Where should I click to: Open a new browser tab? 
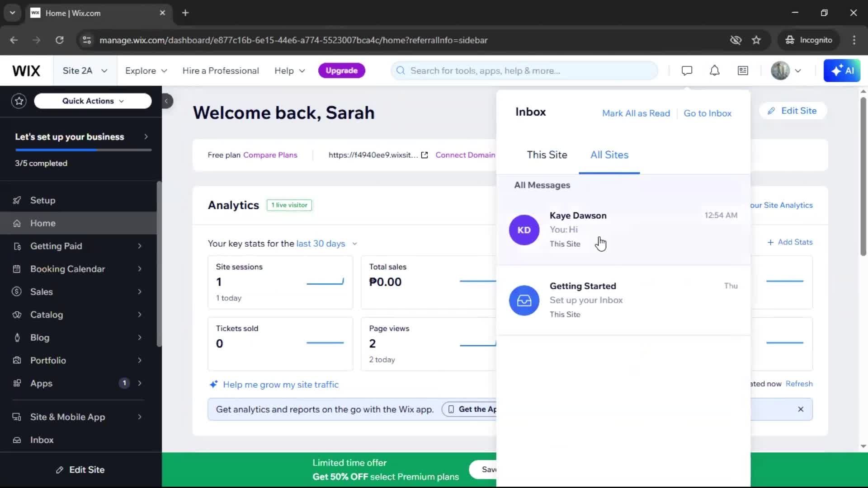185,13
